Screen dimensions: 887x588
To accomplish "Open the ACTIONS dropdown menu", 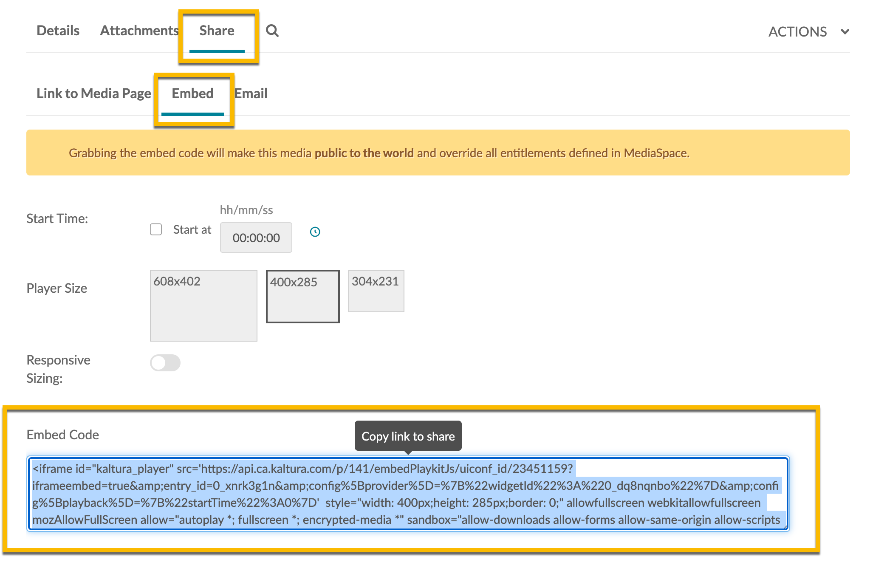I will coord(798,31).
